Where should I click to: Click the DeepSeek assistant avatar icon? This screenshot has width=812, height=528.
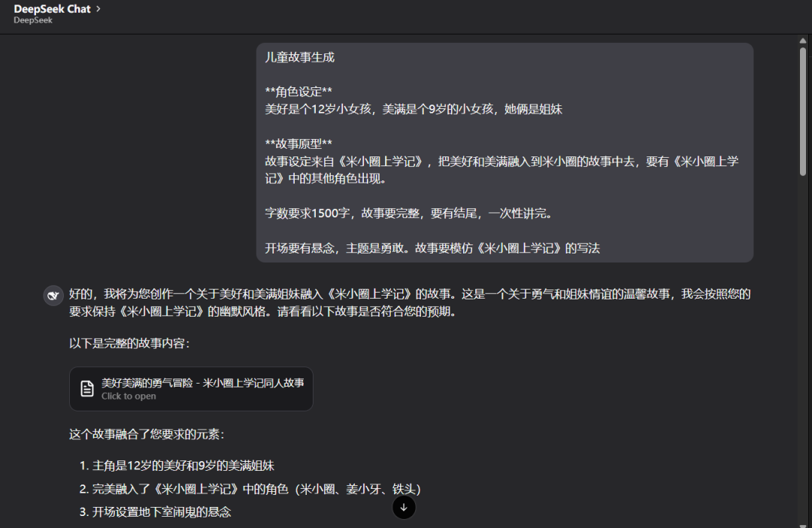coord(53,296)
